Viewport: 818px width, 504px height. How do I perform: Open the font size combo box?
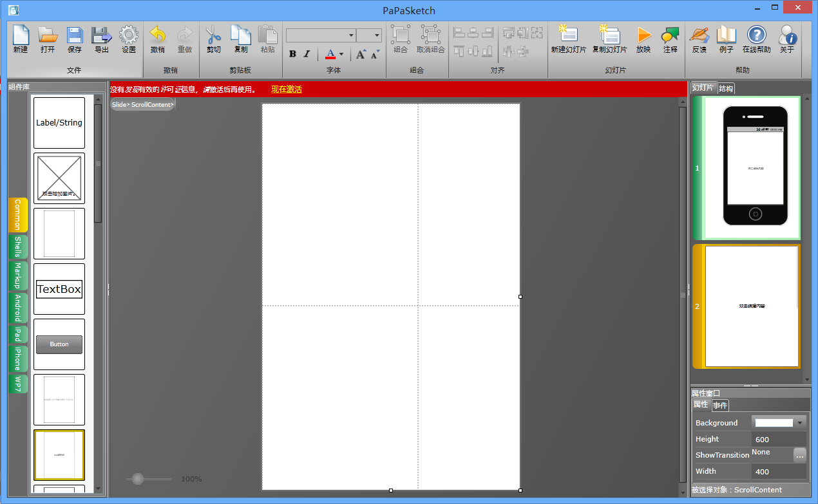coord(369,35)
